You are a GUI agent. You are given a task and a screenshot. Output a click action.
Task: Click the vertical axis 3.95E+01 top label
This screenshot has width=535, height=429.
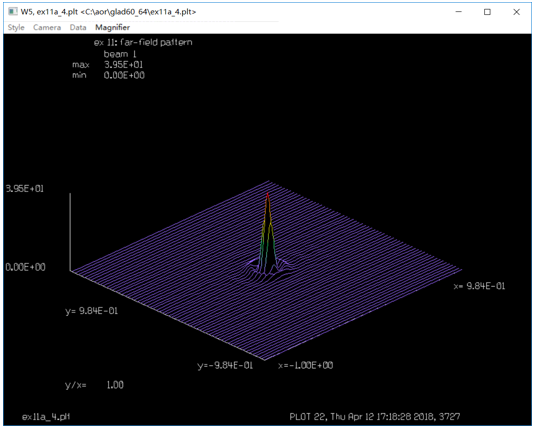pos(25,189)
